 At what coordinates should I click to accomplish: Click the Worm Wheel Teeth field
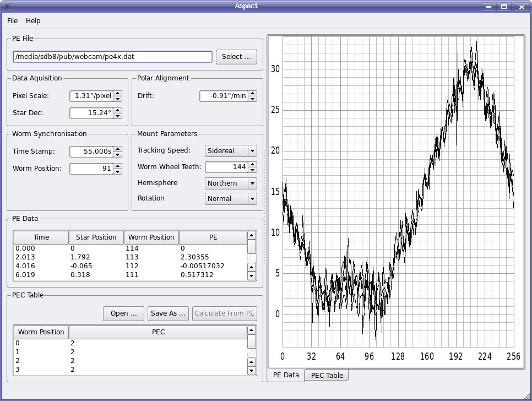tap(227, 167)
